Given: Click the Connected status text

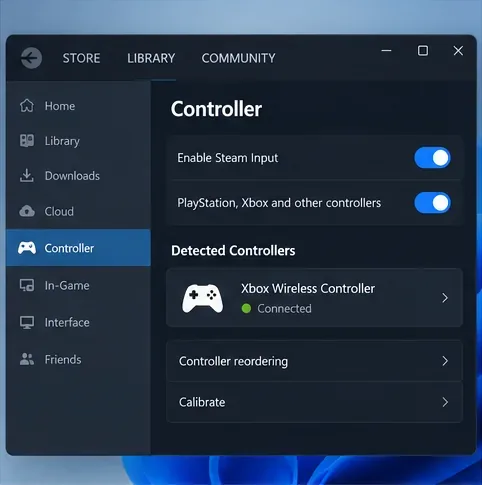Looking at the screenshot, I should pyautogui.click(x=284, y=309).
